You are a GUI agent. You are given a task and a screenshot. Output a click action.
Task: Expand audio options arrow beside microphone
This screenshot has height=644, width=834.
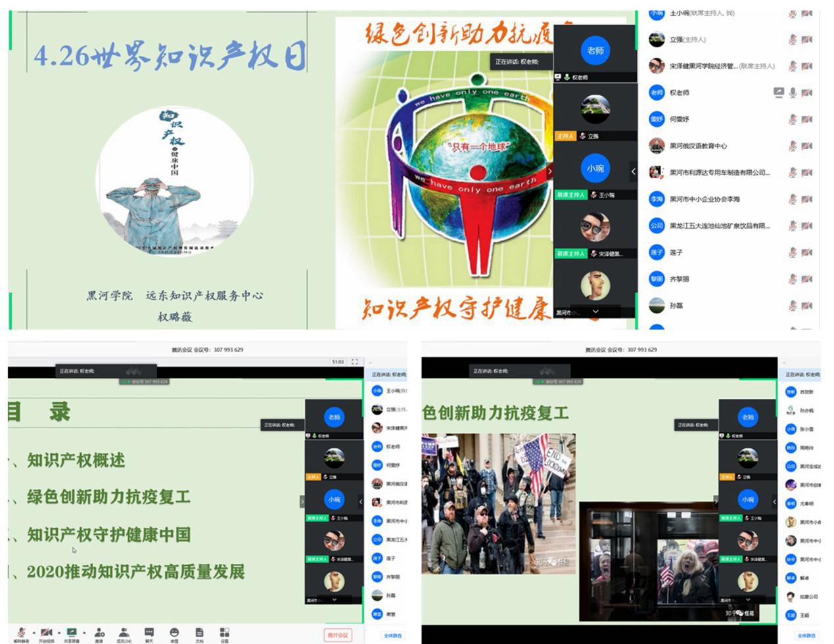point(34,632)
